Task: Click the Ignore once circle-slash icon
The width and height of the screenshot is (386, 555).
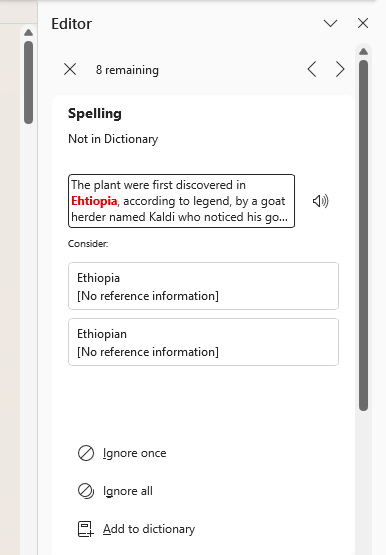Action: click(x=86, y=453)
